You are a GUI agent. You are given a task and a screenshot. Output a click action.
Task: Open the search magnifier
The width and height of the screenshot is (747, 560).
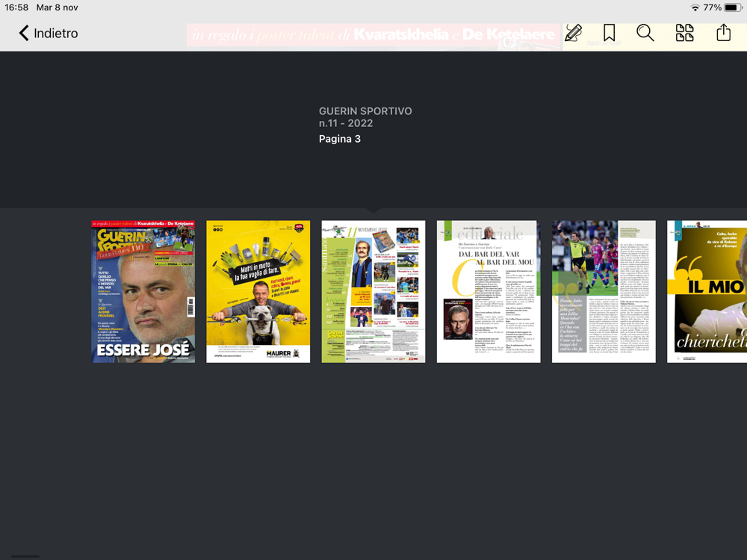point(645,33)
